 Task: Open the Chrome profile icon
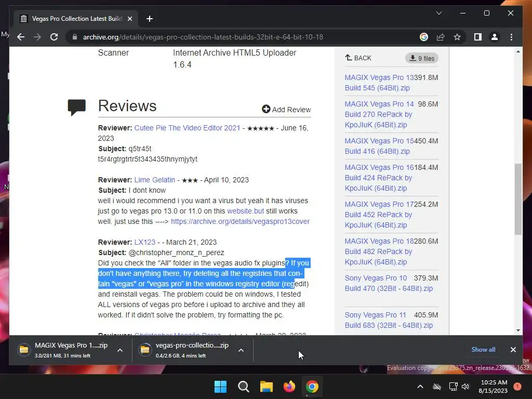point(495,37)
